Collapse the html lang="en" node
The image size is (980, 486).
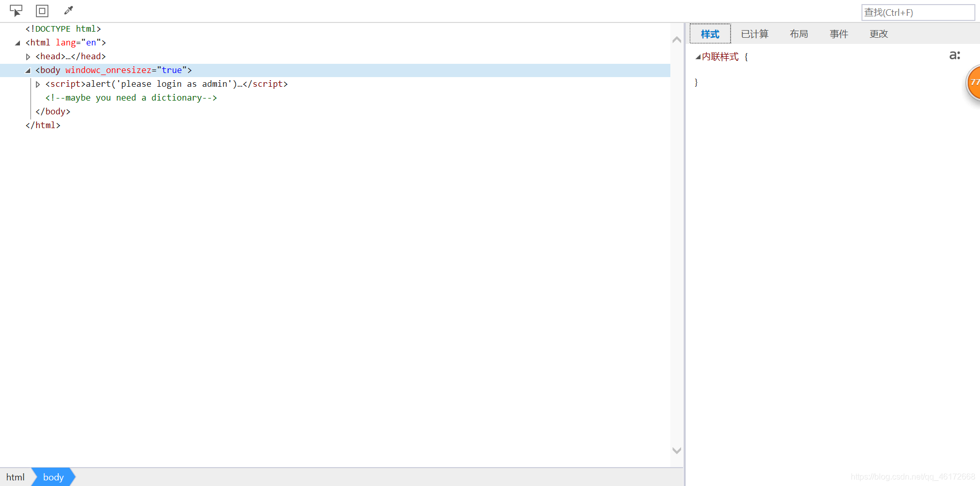click(x=18, y=43)
